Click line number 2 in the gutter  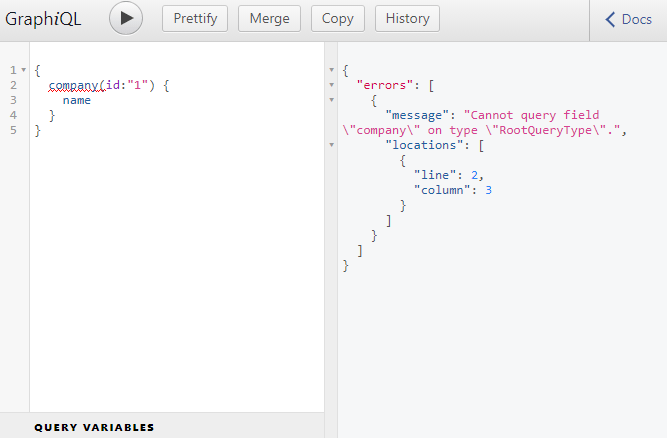[13, 86]
